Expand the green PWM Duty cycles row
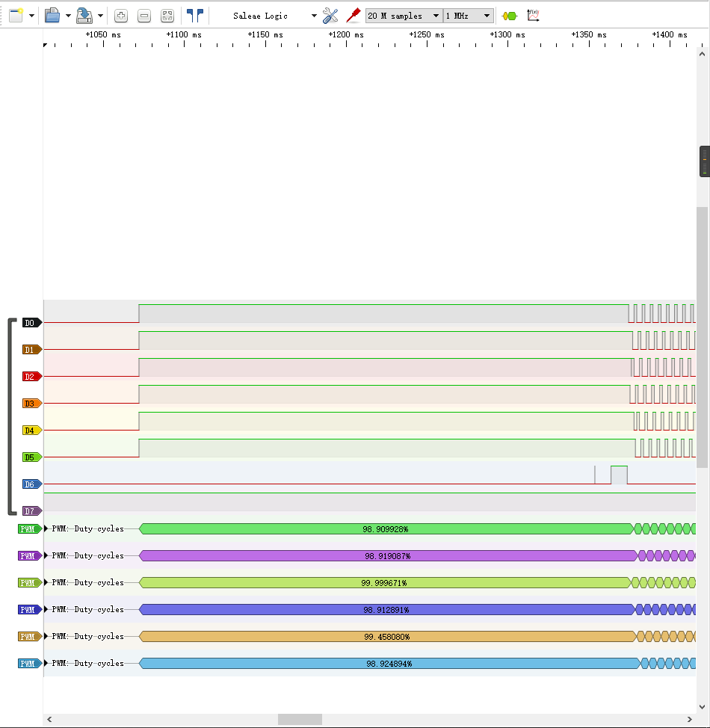Screen dimensions: 710x728 pos(46,528)
